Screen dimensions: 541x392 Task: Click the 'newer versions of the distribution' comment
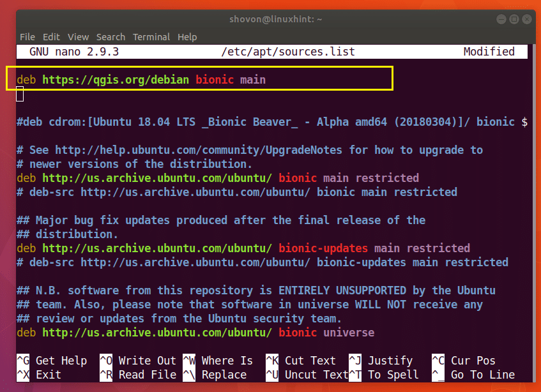pyautogui.click(x=134, y=164)
